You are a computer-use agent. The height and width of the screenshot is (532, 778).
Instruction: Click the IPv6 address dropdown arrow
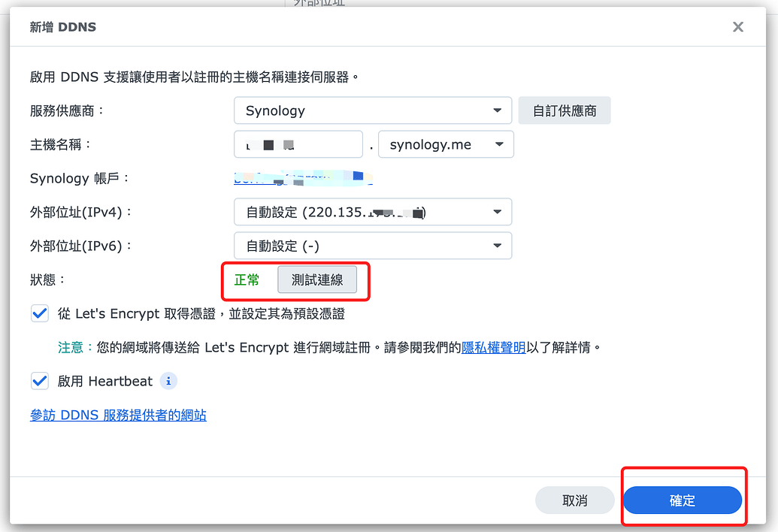(498, 246)
